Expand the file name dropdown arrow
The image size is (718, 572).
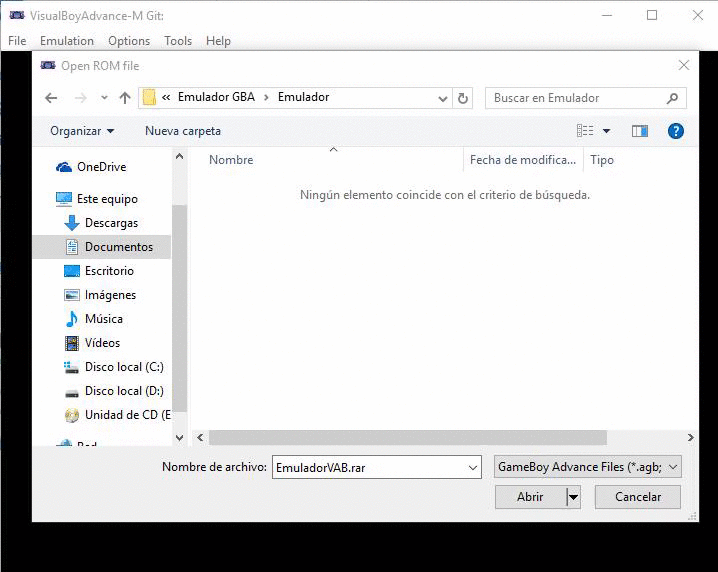(x=473, y=468)
